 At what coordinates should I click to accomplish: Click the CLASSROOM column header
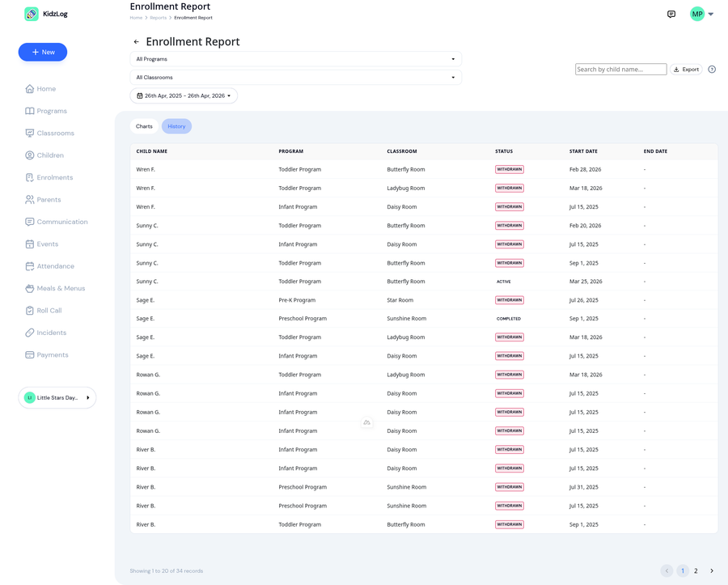click(x=401, y=151)
